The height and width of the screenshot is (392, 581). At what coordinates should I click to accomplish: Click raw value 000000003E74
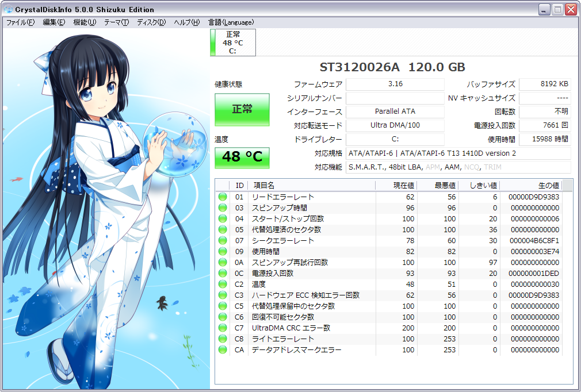pyautogui.click(x=535, y=251)
